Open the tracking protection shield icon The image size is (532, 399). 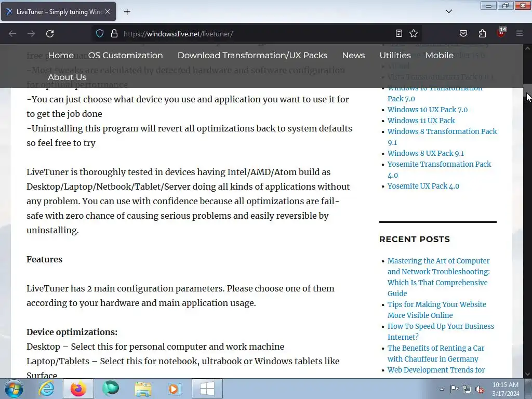(x=99, y=34)
